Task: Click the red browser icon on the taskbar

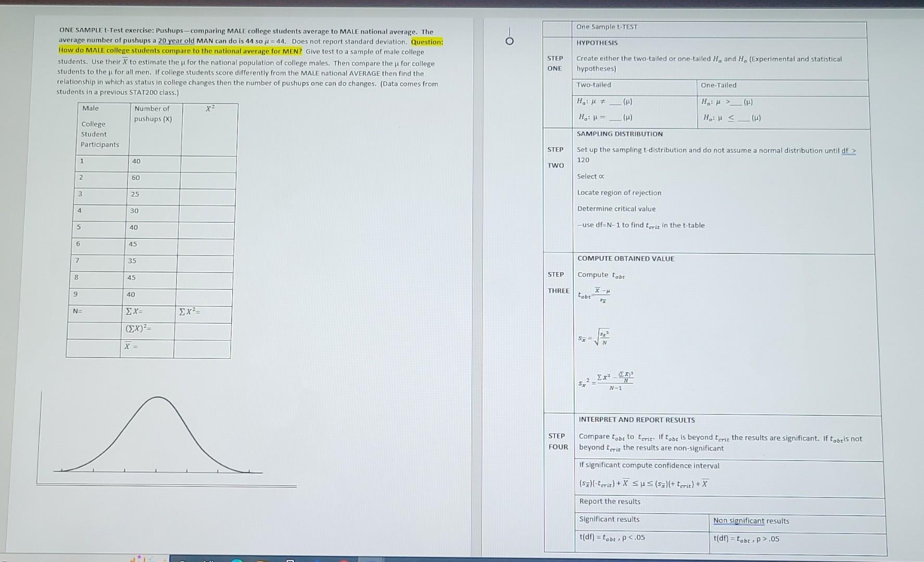Action: click(x=344, y=559)
